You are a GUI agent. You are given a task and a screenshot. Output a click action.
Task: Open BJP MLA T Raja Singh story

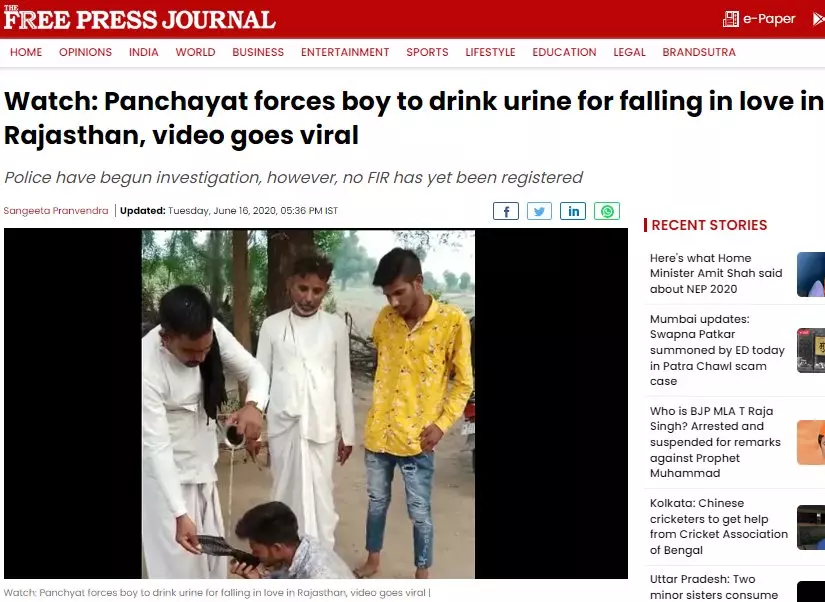coord(715,442)
